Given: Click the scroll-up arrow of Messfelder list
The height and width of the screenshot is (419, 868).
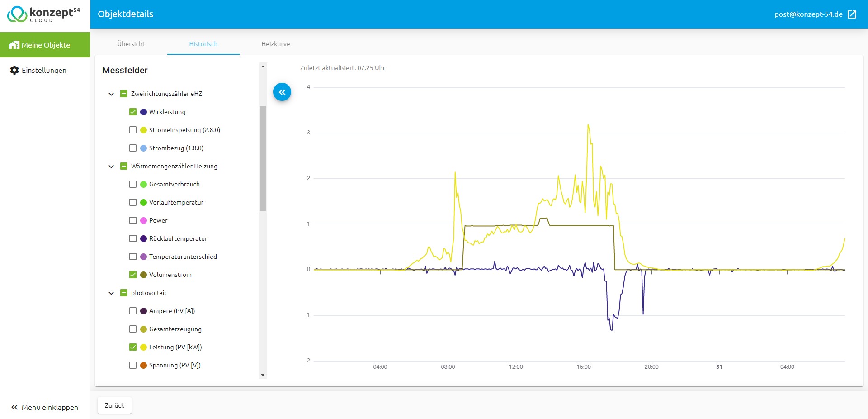Looking at the screenshot, I should point(263,67).
